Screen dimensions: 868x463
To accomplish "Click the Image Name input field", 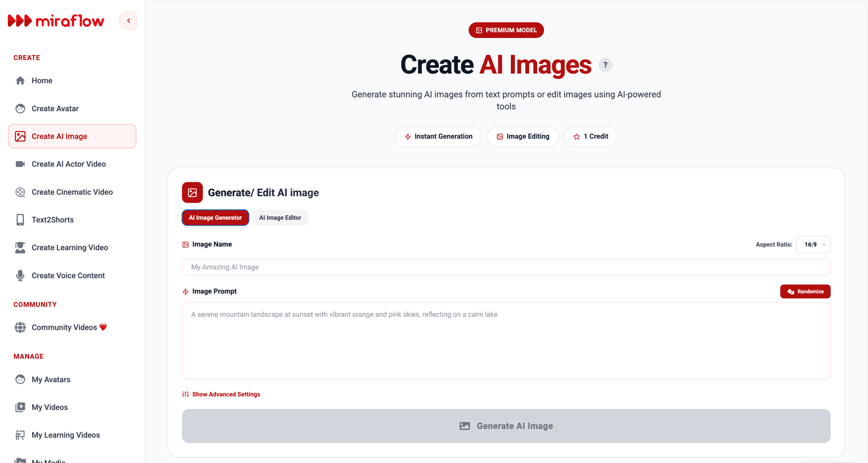I will click(x=506, y=267).
